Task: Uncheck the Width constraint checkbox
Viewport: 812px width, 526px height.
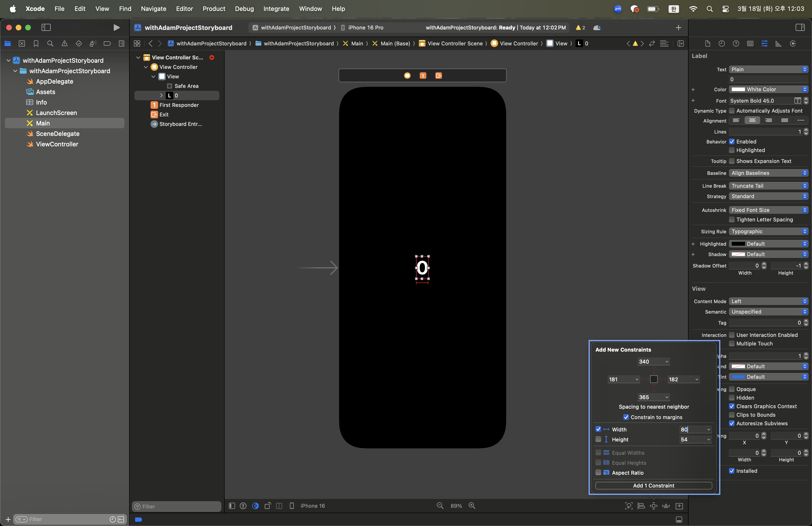Action: click(598, 429)
